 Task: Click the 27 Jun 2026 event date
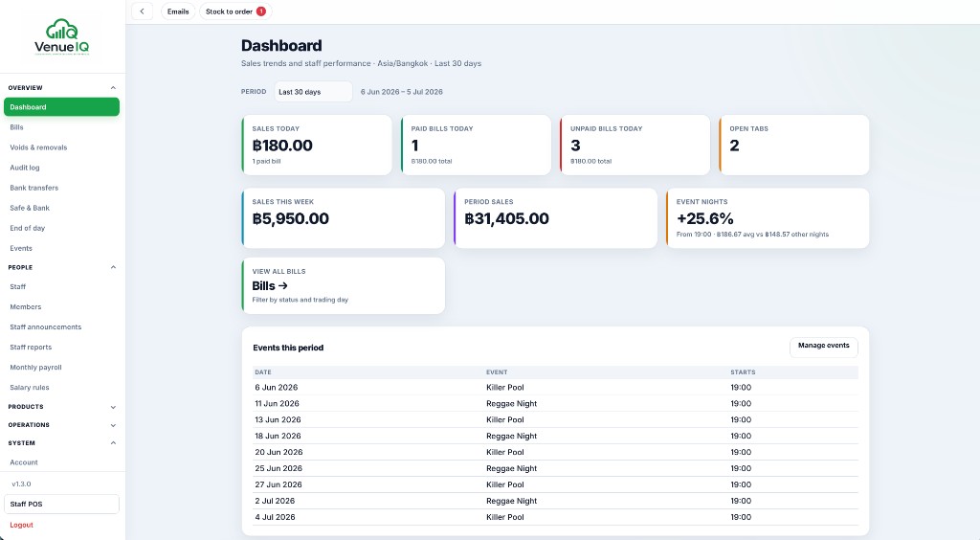[278, 485]
